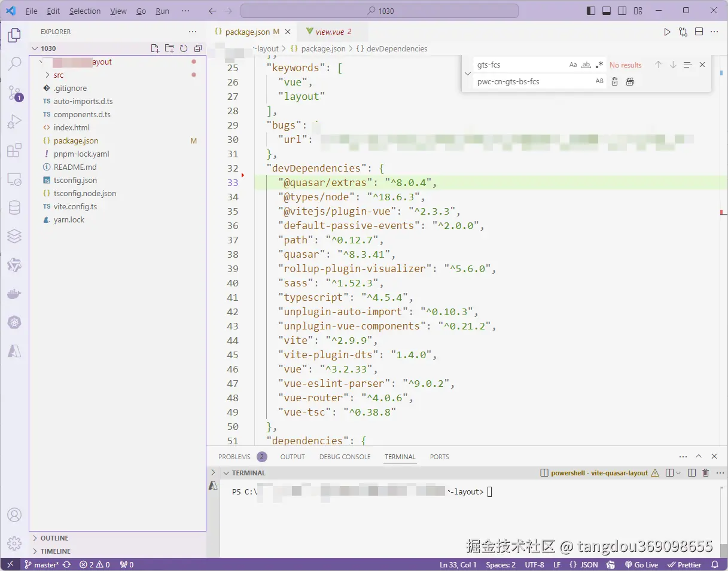This screenshot has width=728, height=571.
Task: Open the split terminal dropdown arrow
Action: [x=678, y=473]
